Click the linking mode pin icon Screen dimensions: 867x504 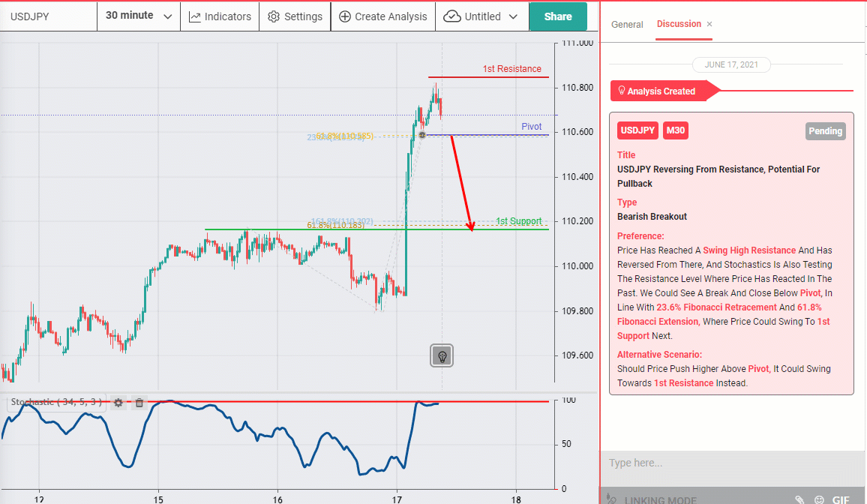(611, 499)
